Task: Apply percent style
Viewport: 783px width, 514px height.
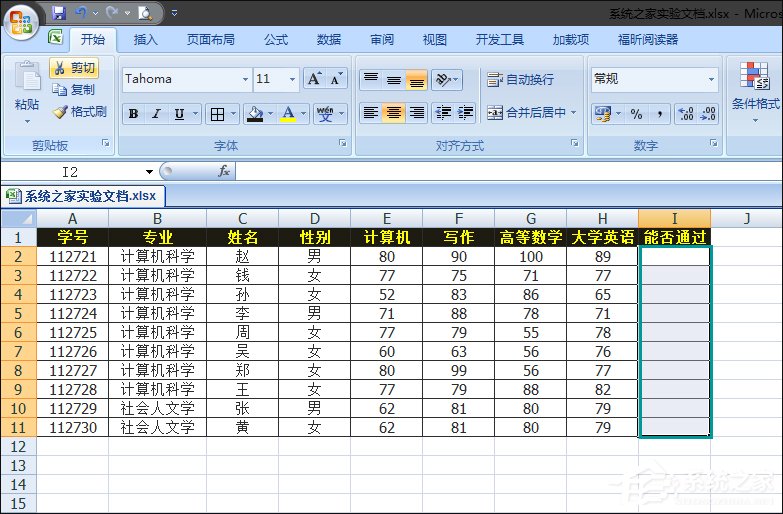Action: tap(636, 114)
